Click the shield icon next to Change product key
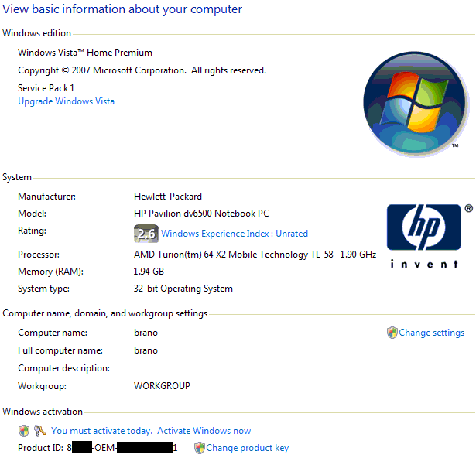 (x=200, y=448)
